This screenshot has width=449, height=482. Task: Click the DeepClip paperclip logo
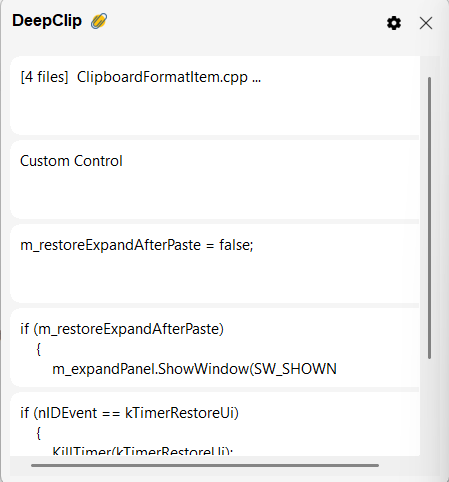click(99, 21)
